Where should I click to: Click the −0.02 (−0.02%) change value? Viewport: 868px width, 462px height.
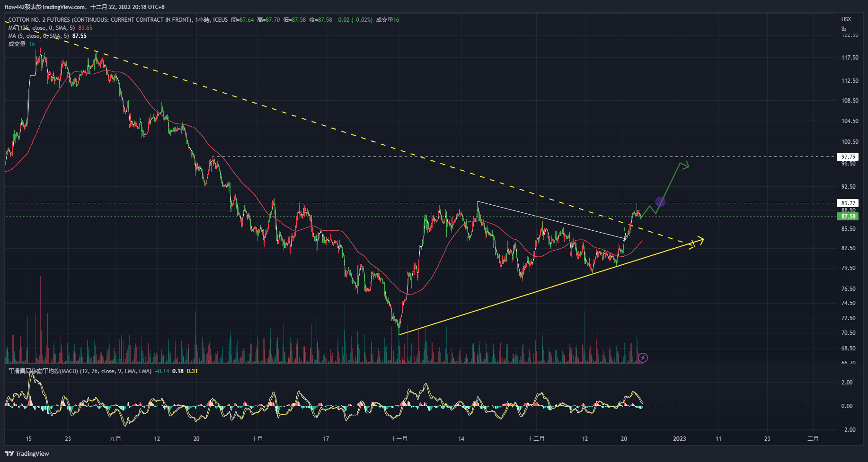pyautogui.click(x=354, y=20)
